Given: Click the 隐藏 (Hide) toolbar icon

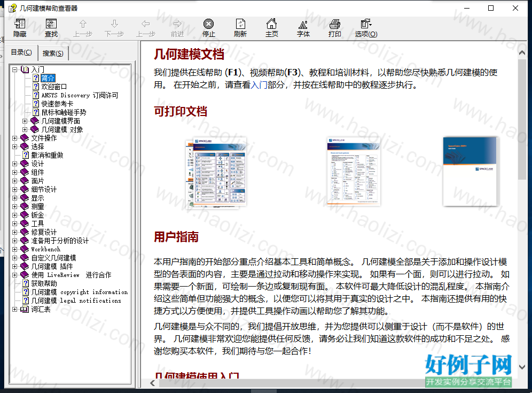Looking at the screenshot, I should pos(20,28).
